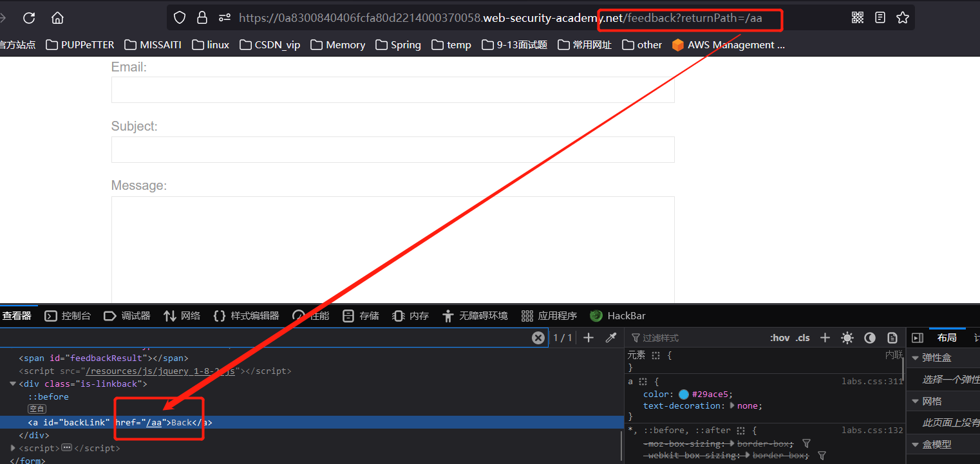Switch to the 应用程序 application tab
Viewport: 980px width, 464px height.
click(549, 316)
